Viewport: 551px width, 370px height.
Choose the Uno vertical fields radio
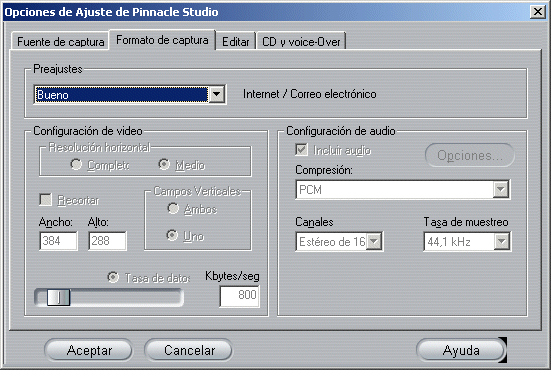(172, 235)
